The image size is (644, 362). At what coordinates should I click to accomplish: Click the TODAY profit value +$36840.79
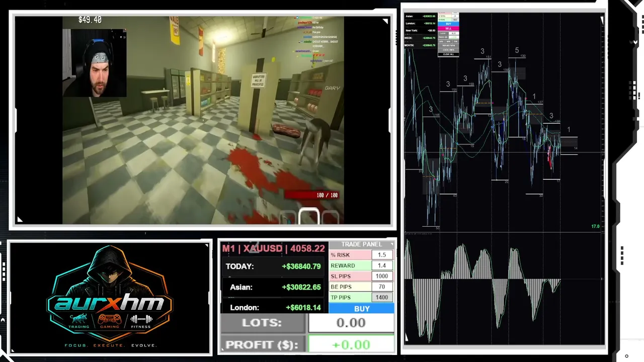[301, 266]
